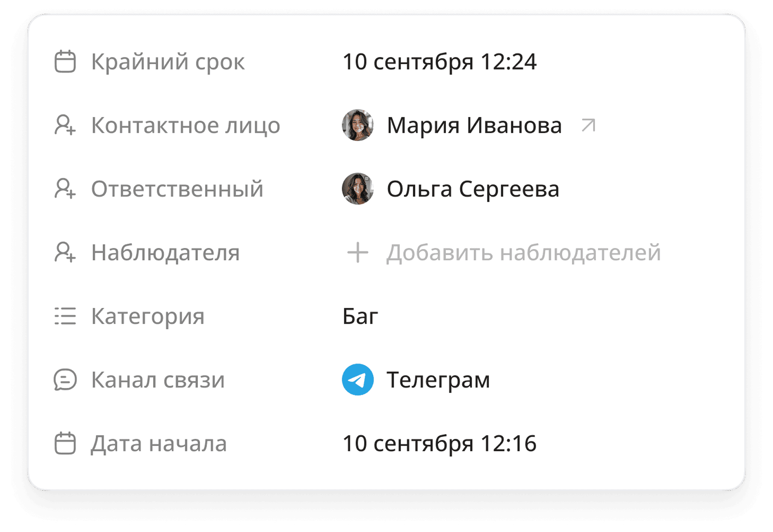The height and width of the screenshot is (532, 773).
Task: Open the category value Баг
Action: [x=360, y=316]
